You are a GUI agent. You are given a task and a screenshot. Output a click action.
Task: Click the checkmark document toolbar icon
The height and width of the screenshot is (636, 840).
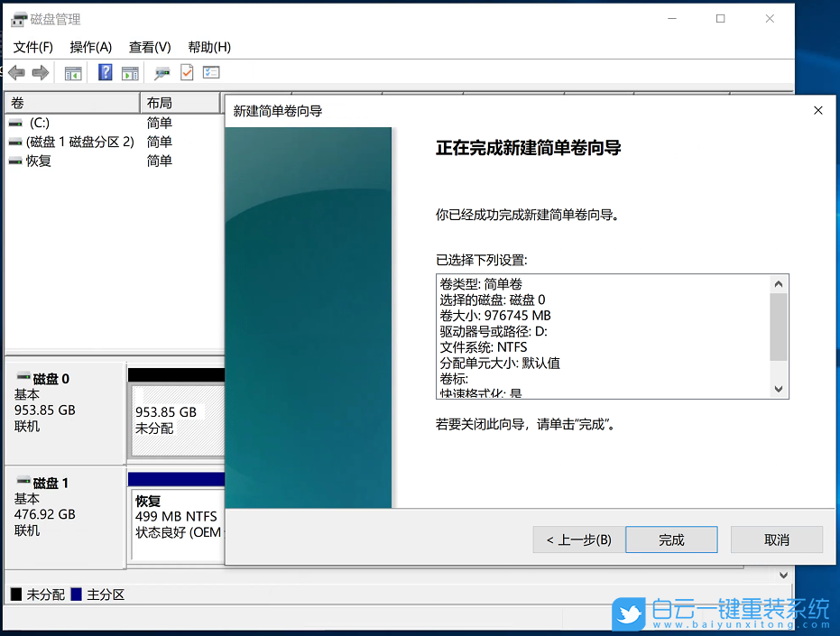click(187, 72)
